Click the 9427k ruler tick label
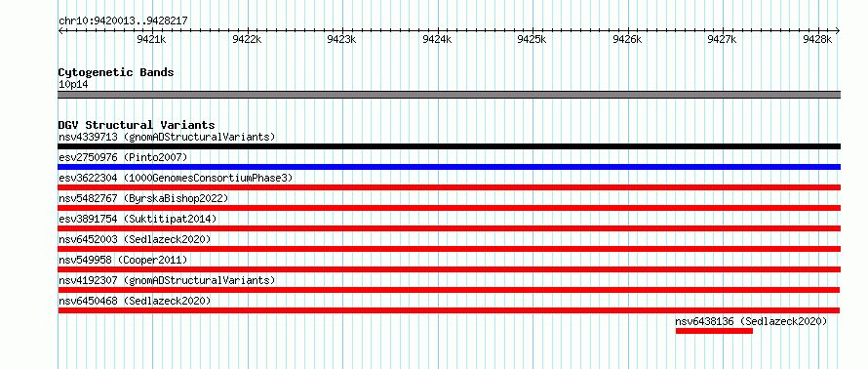 point(723,39)
